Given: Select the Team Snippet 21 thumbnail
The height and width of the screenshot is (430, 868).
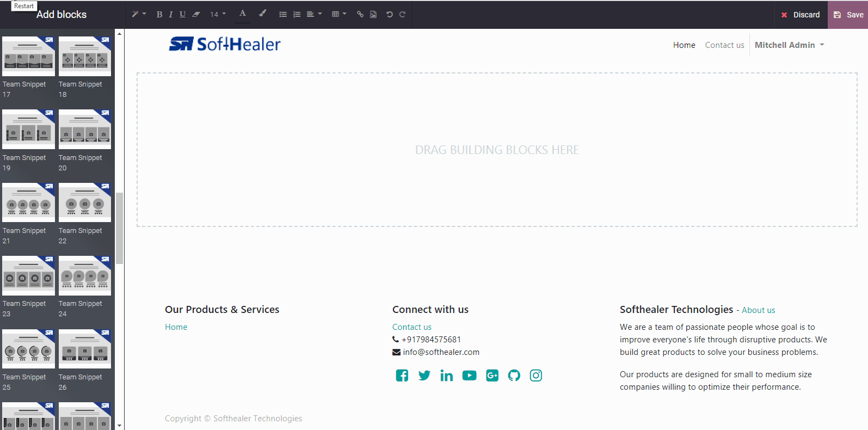Looking at the screenshot, I should pyautogui.click(x=28, y=202).
